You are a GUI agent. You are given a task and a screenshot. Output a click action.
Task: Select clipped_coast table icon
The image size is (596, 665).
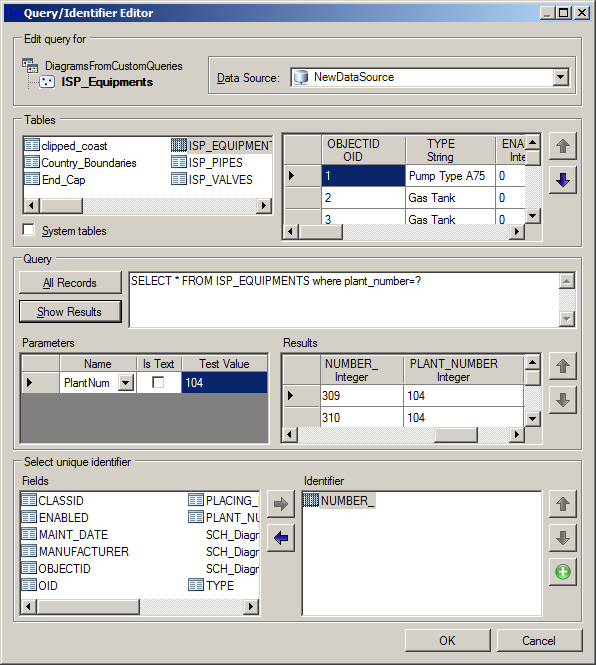pos(32,145)
